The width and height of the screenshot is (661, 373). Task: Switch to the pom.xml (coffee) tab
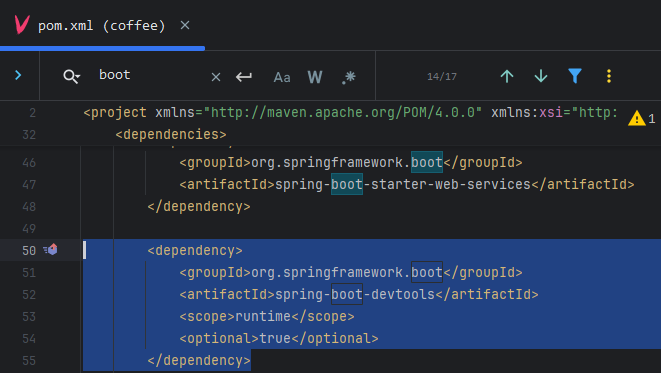[101, 25]
